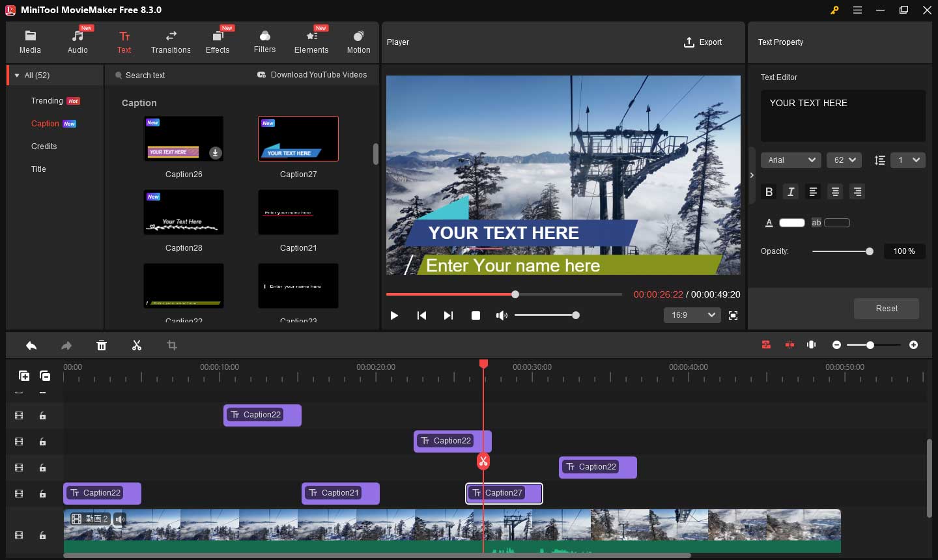Download the Caption26 template
This screenshot has height=560, width=938.
[x=216, y=153]
